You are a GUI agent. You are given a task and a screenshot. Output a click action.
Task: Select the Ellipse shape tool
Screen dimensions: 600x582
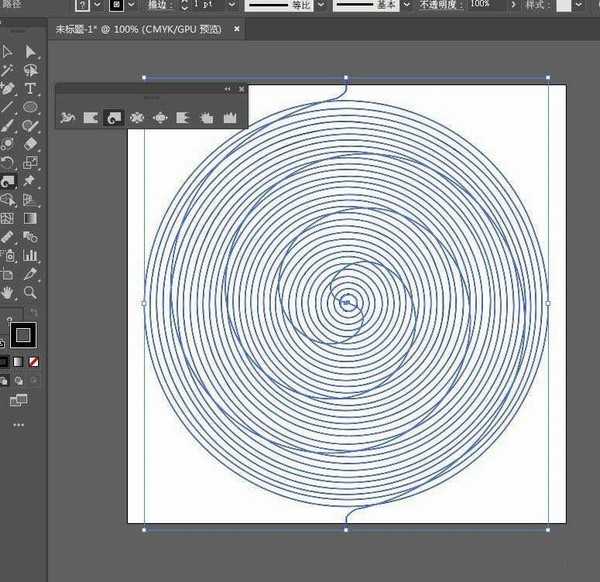coord(31,107)
